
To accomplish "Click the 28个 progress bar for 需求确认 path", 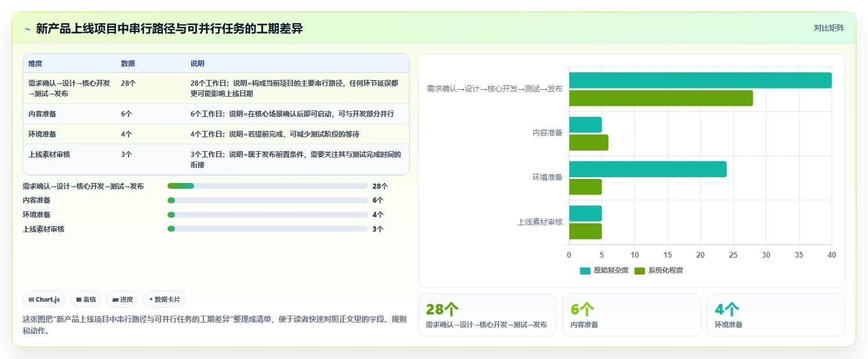I will pyautogui.click(x=267, y=186).
